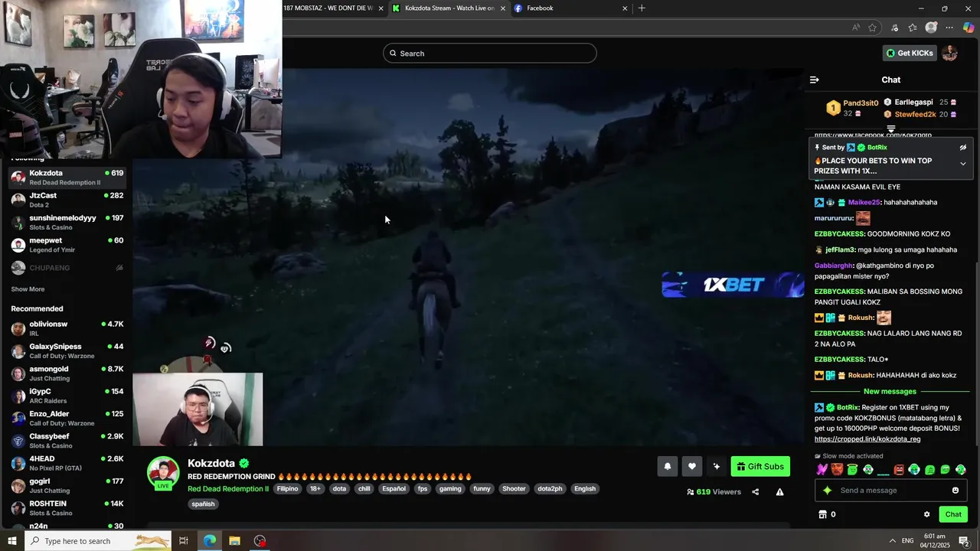Pick the crying headphones emote
The width and height of the screenshot is (980, 551).
click(x=914, y=470)
